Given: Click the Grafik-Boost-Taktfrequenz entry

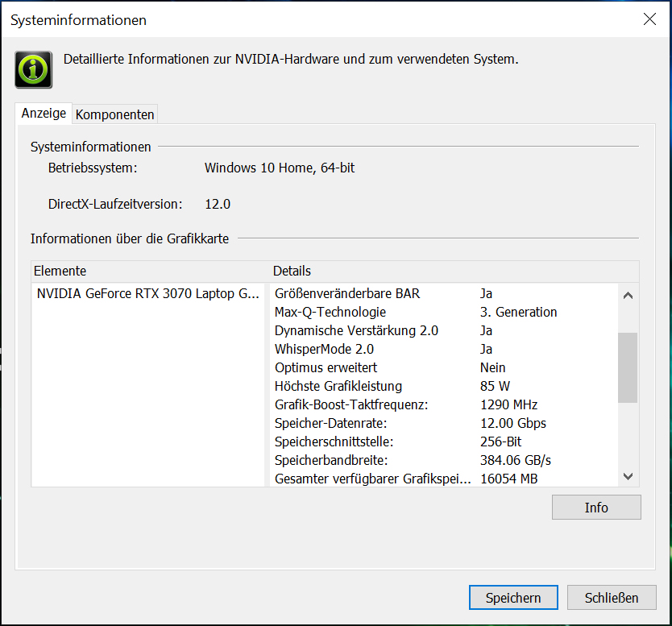Looking at the screenshot, I should click(351, 405).
